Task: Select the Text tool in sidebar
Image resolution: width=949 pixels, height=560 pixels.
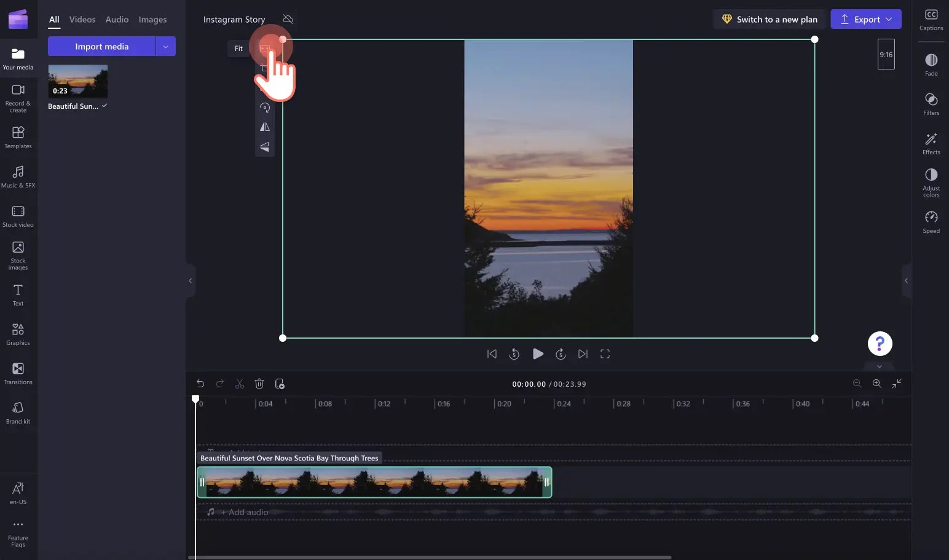Action: [x=18, y=295]
